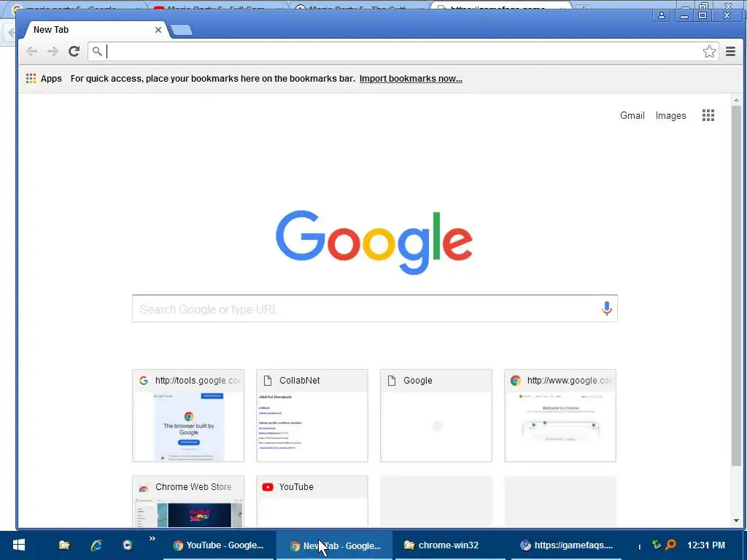Open the Images link
747x560 pixels.
point(671,115)
